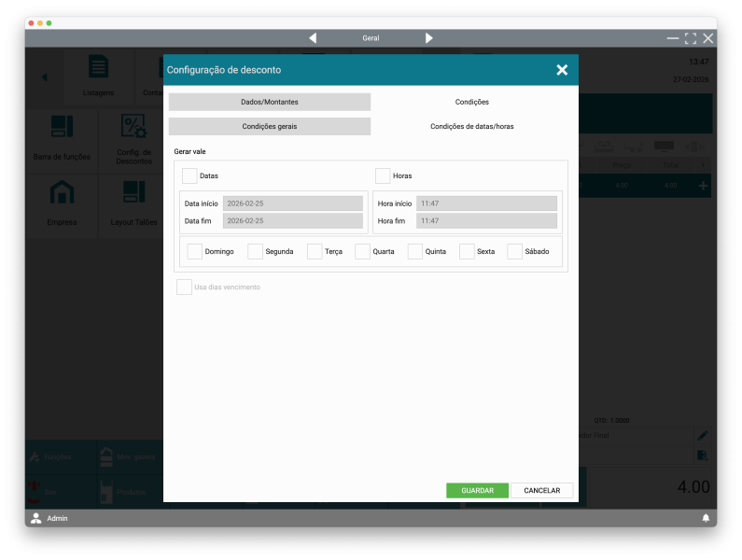Switch to the Dados/Montantes tab

point(270,102)
